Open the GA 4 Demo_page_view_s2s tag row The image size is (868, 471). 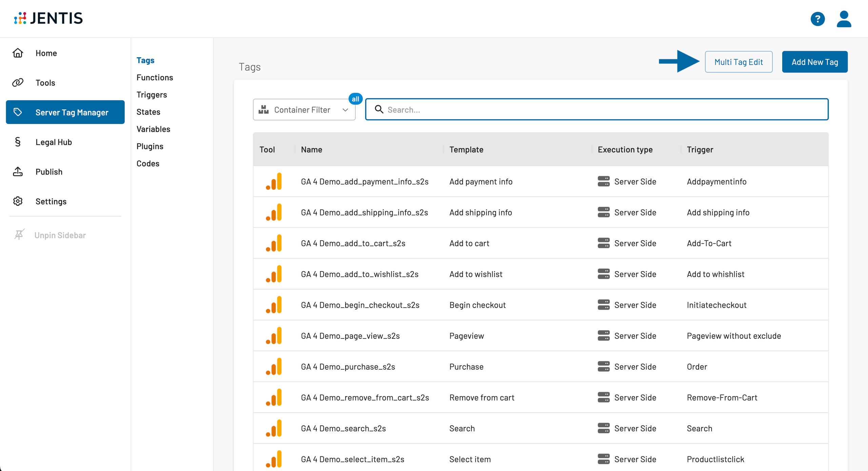click(x=350, y=336)
